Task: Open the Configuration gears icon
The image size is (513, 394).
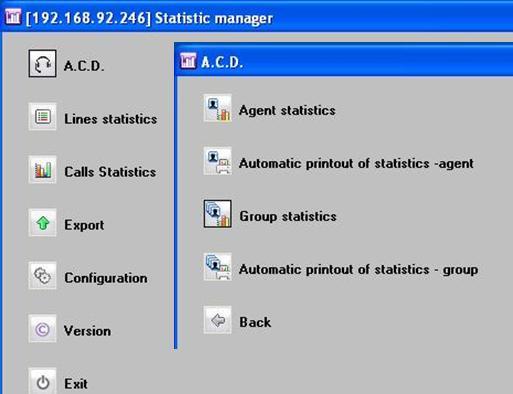Action: pos(42,276)
